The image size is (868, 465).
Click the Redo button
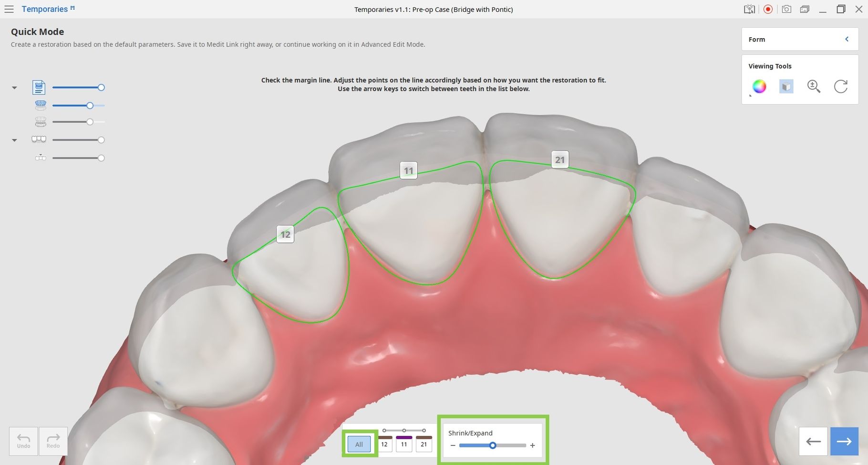53,441
